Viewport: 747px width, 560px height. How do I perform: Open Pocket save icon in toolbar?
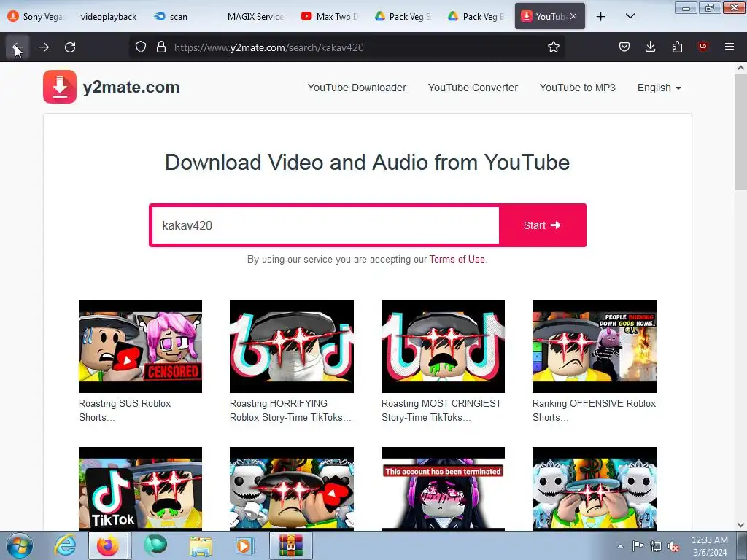[624, 47]
